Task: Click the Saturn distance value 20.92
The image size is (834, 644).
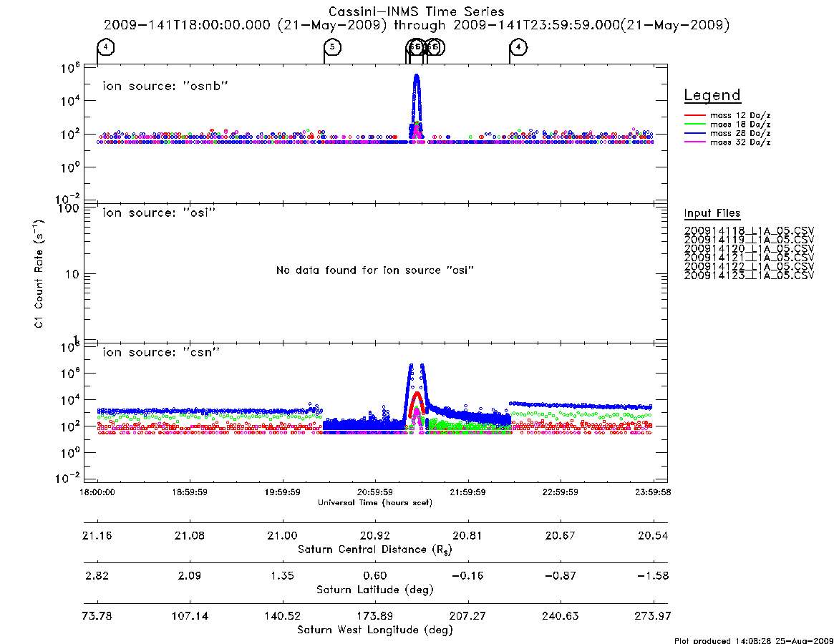Action: (375, 535)
